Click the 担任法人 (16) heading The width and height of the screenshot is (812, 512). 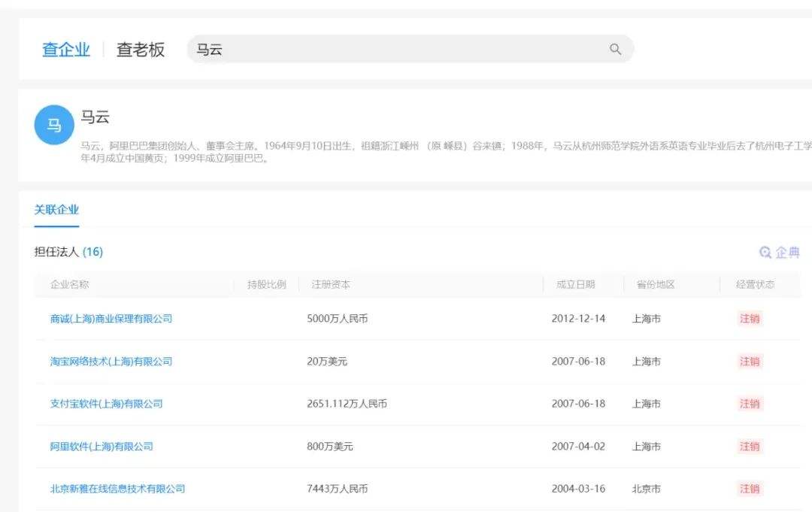coord(68,252)
